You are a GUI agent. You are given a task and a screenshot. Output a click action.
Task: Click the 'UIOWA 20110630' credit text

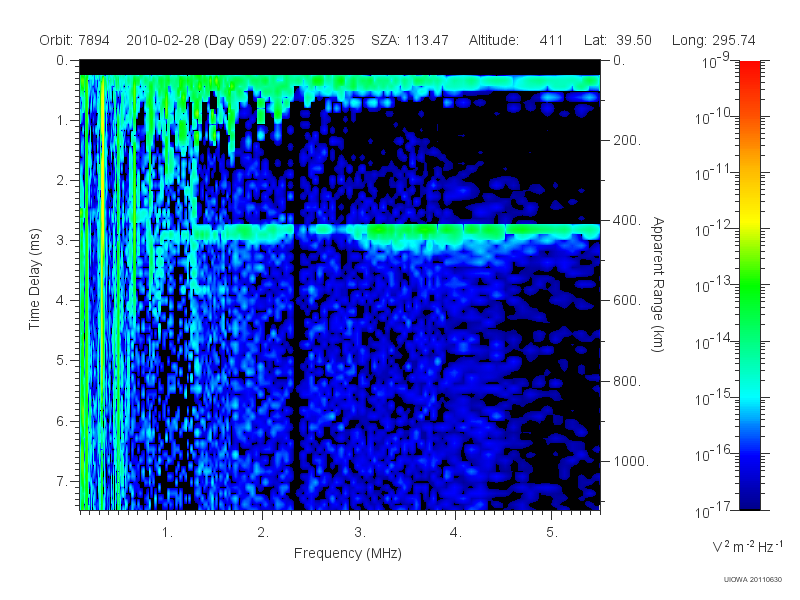coord(753,579)
